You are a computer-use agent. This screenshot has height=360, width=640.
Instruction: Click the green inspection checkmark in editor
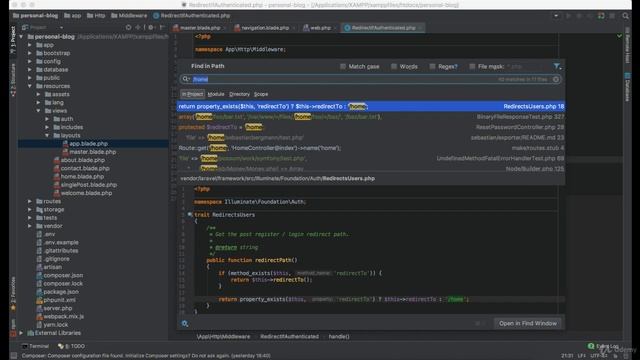(x=619, y=36)
